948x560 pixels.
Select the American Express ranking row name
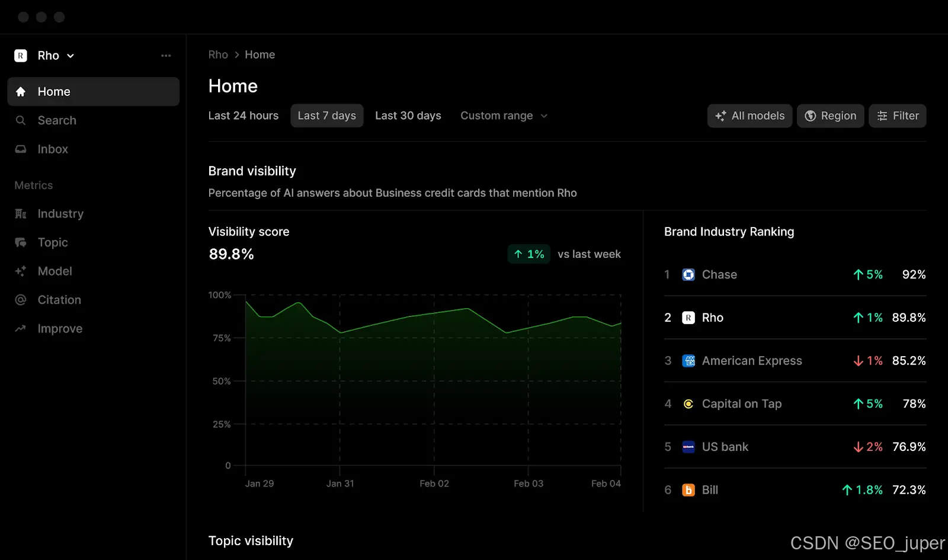[x=752, y=361]
